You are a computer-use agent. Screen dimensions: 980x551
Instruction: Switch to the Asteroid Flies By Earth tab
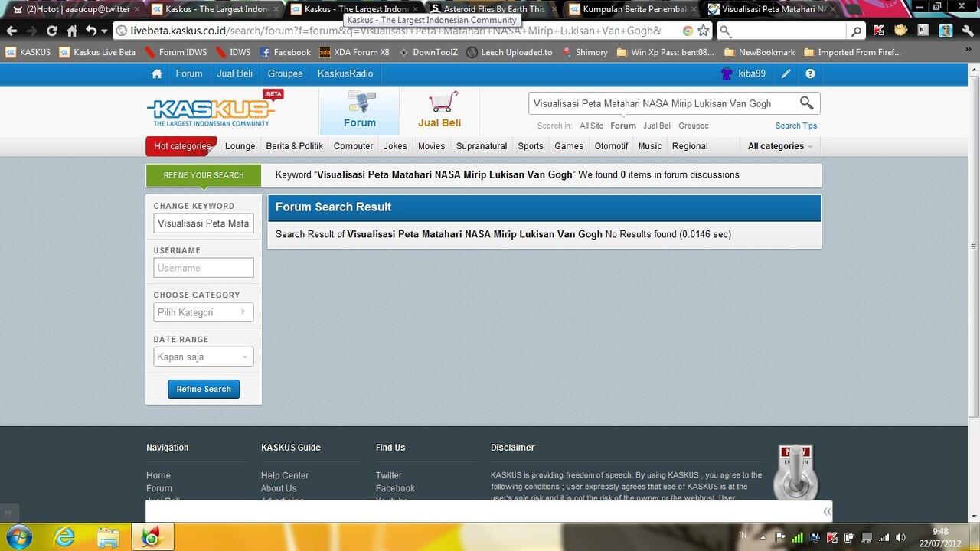pos(495,9)
